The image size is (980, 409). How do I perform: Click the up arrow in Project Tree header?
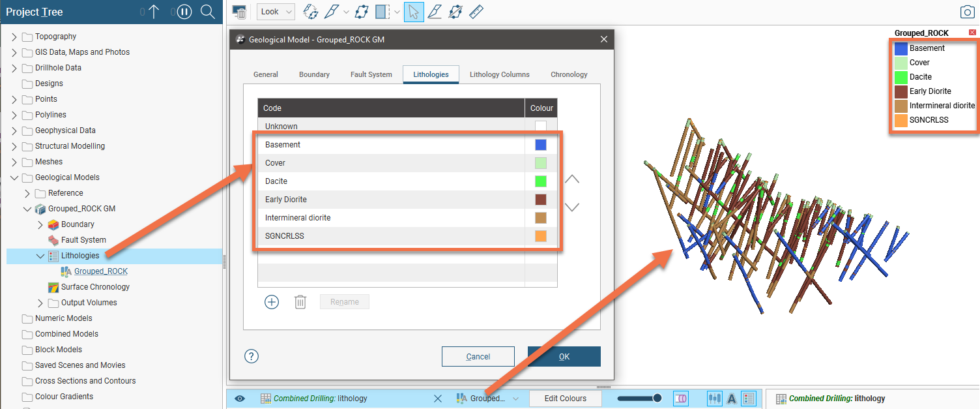click(x=153, y=12)
